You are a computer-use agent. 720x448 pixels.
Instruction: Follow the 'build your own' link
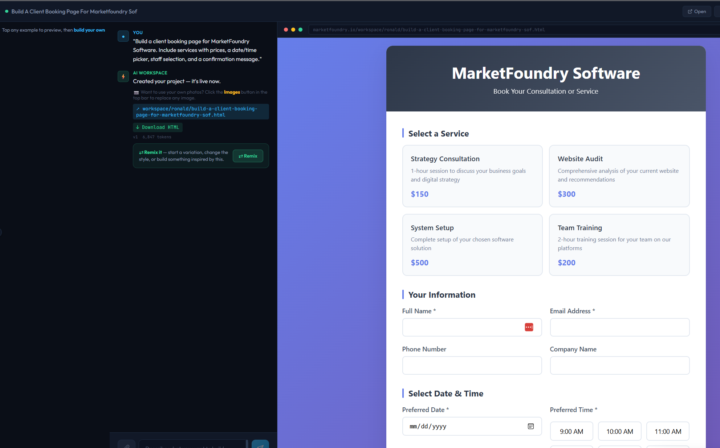pos(90,30)
